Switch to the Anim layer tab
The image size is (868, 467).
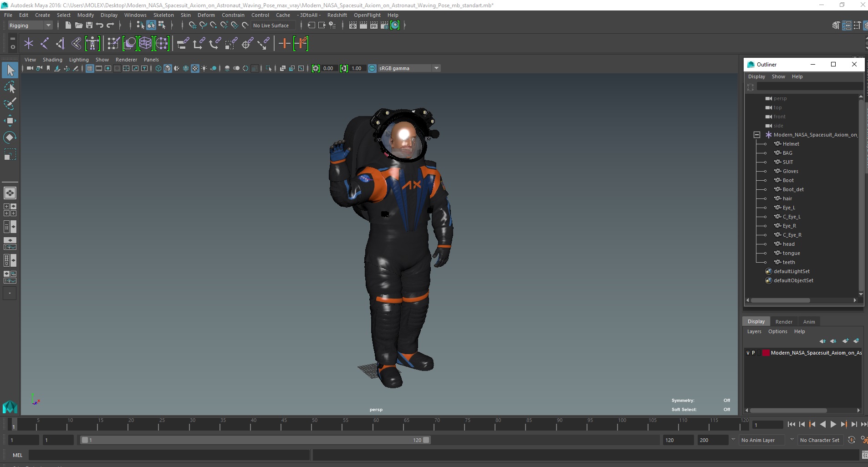(809, 322)
